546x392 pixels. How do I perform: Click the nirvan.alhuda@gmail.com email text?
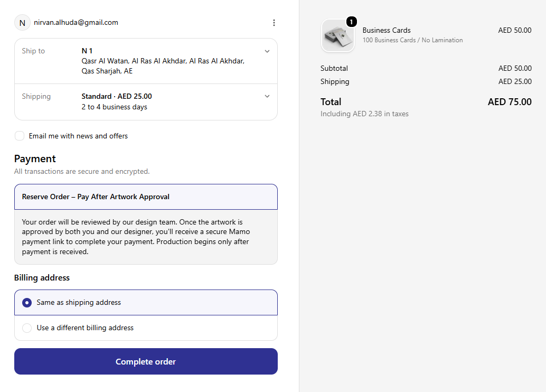coord(76,23)
